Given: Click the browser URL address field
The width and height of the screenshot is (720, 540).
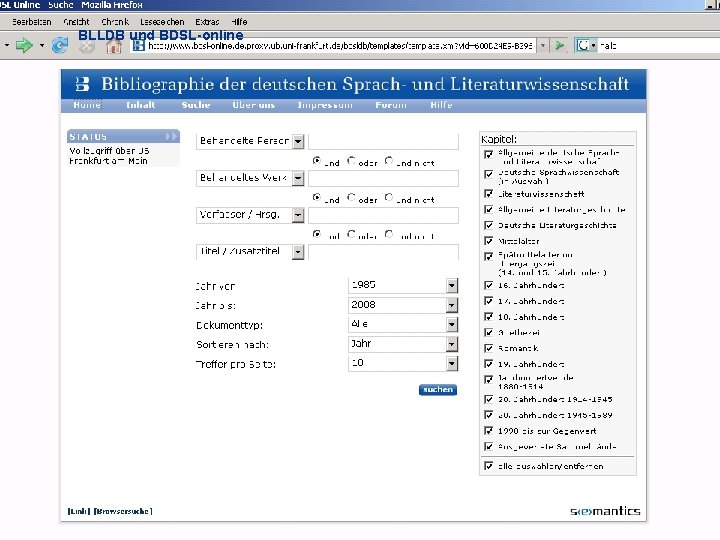Looking at the screenshot, I should [340, 45].
